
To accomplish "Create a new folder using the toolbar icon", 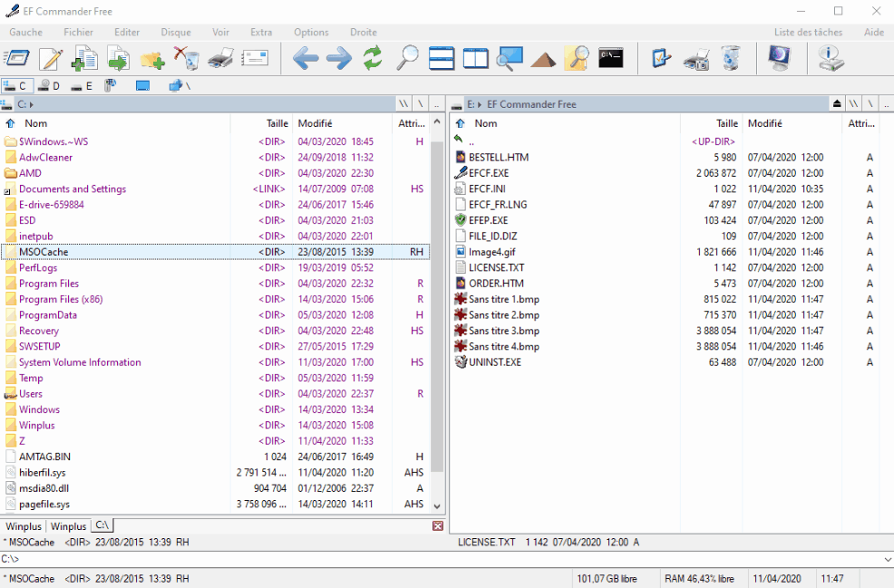I will pos(152,59).
